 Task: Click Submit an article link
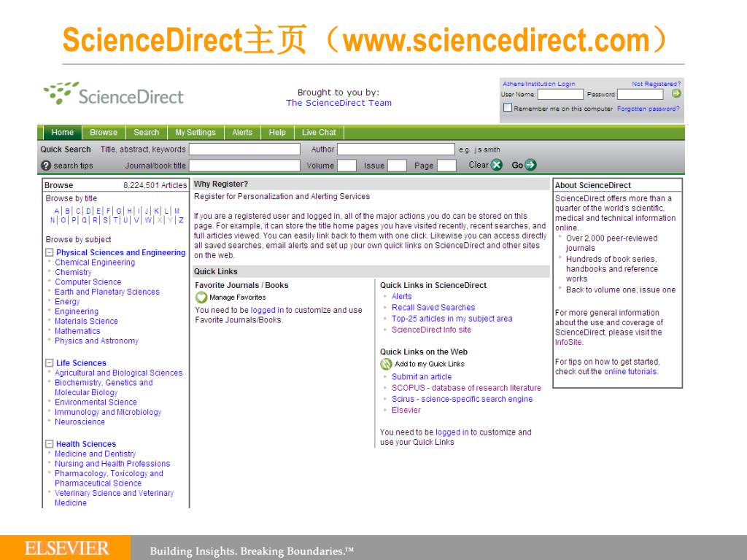(422, 377)
